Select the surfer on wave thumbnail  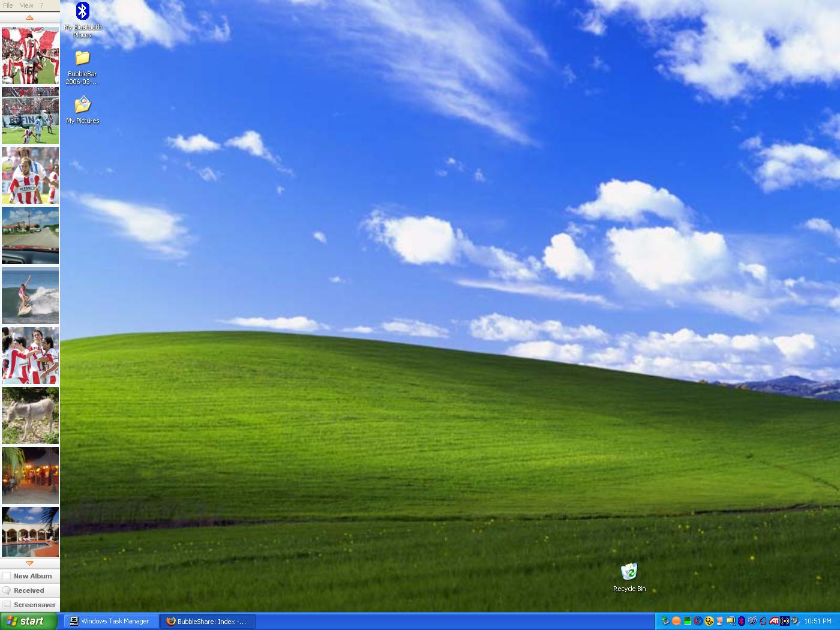coord(31,295)
